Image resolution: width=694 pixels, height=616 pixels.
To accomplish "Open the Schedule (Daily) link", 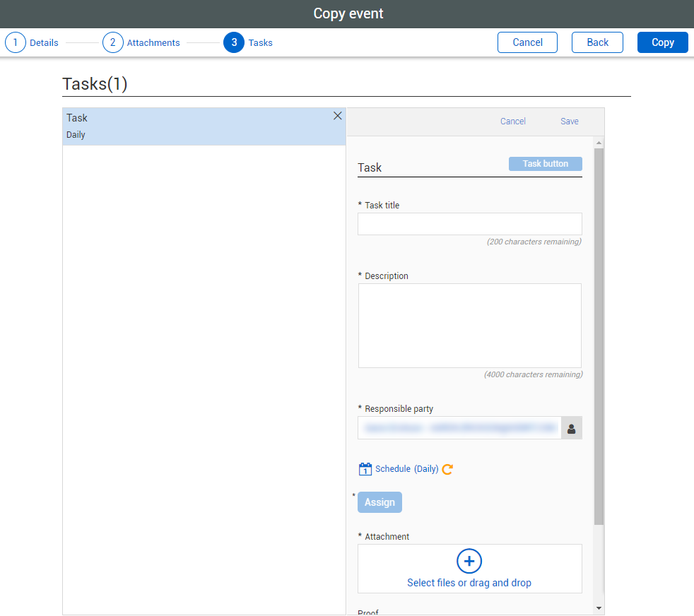I will [407, 469].
